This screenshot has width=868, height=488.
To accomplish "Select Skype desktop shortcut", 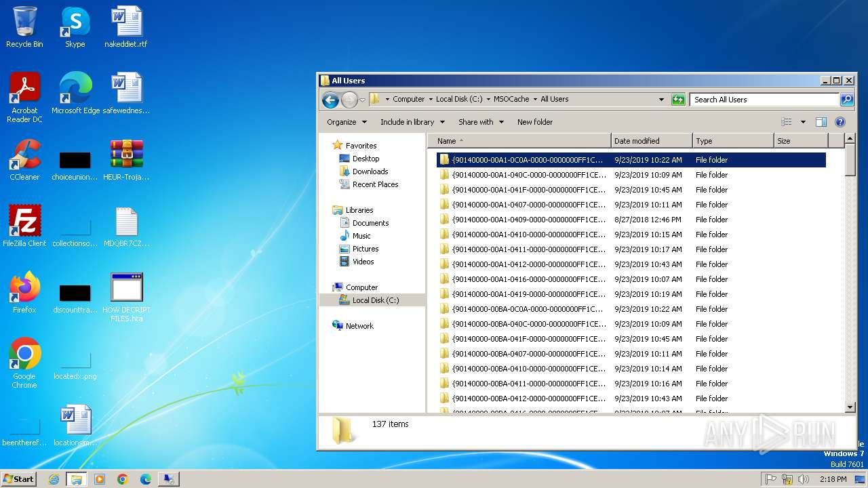I will (x=75, y=27).
